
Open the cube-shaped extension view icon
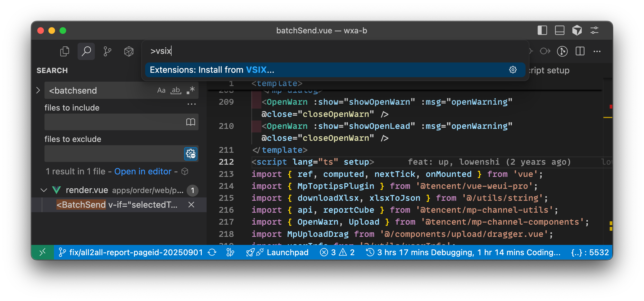(x=129, y=51)
